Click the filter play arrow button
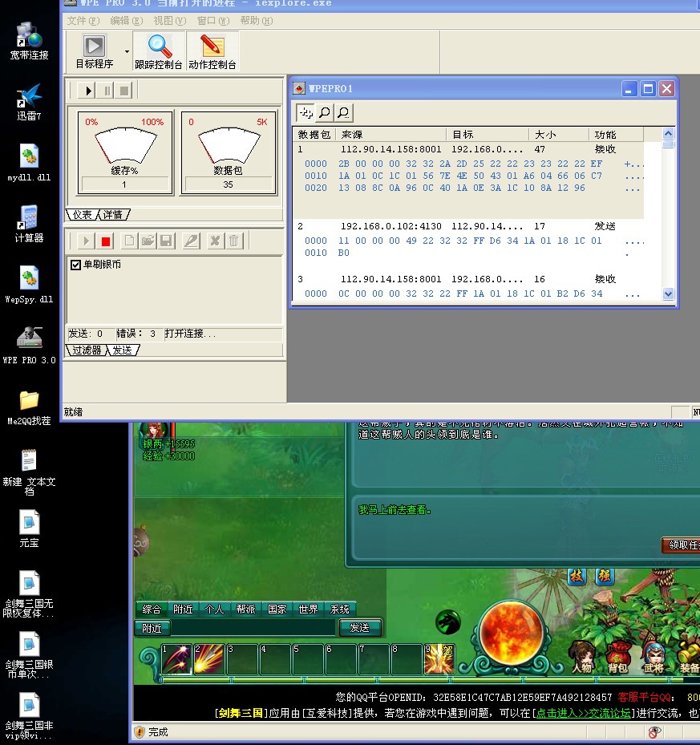The image size is (700, 745). click(86, 241)
